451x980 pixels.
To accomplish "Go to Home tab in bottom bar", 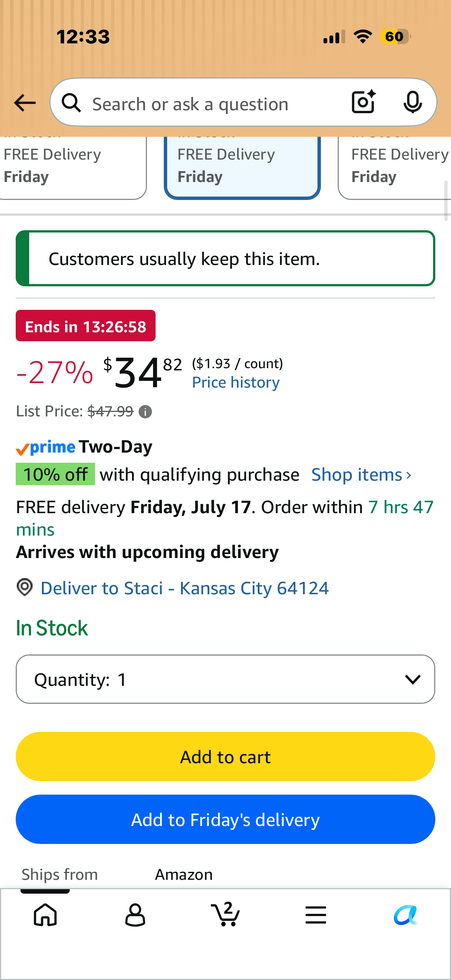I will pyautogui.click(x=45, y=915).
